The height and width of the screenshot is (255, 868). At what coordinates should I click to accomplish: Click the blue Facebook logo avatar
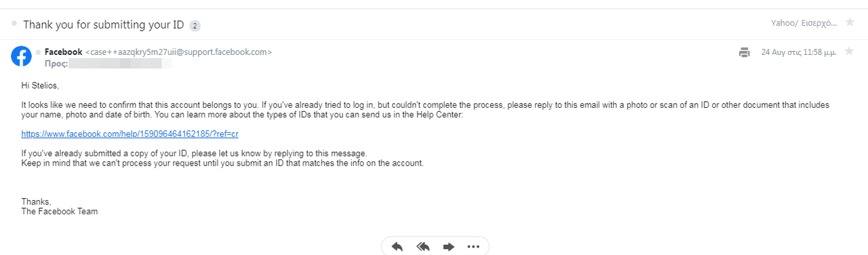[21, 56]
